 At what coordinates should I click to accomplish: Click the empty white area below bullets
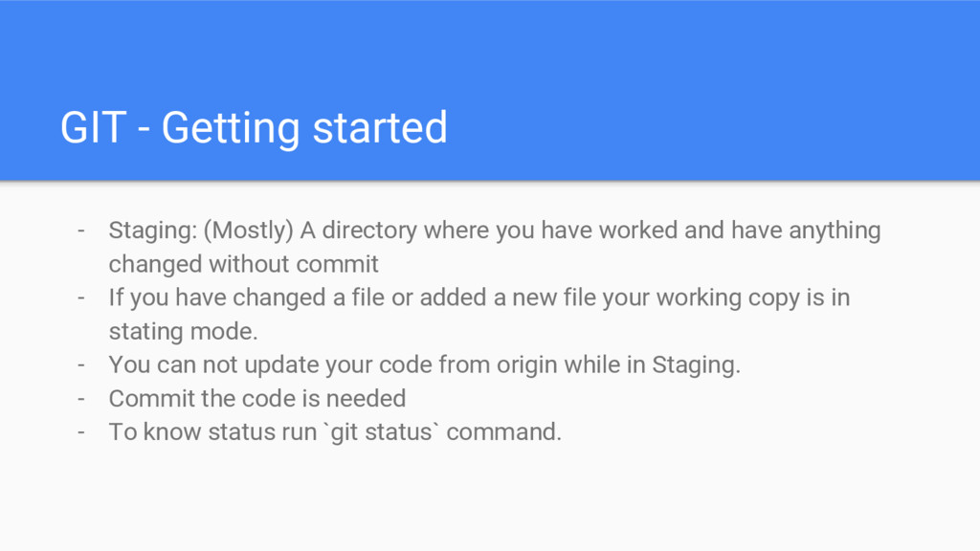490,499
